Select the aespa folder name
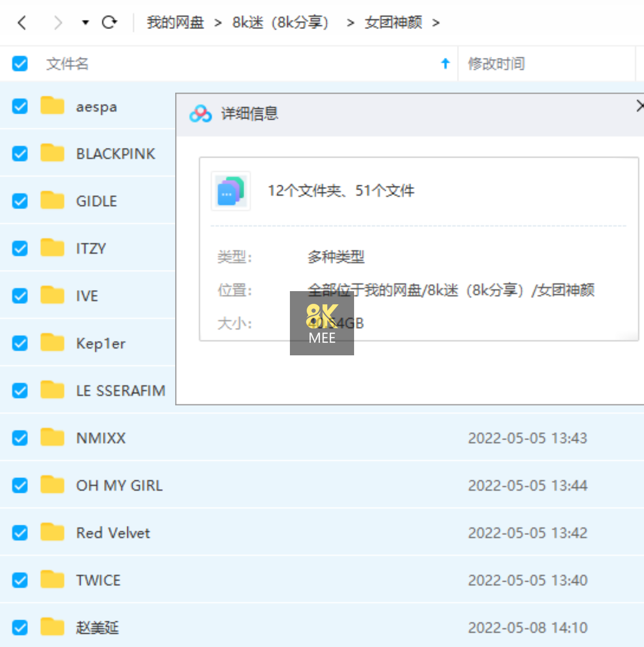The width and height of the screenshot is (644, 647). coord(96,107)
